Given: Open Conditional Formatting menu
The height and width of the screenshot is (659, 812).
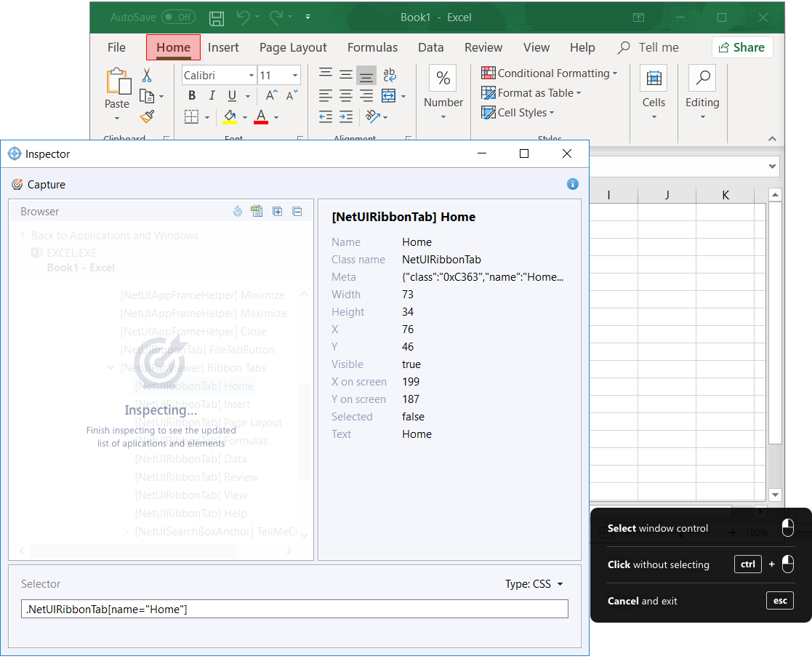Looking at the screenshot, I should click(x=550, y=73).
